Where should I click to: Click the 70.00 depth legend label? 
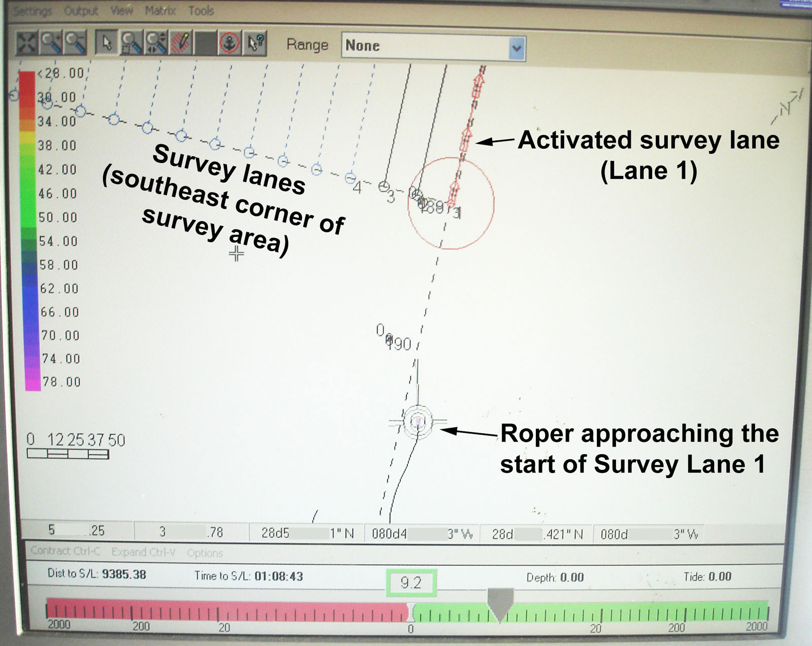60,335
